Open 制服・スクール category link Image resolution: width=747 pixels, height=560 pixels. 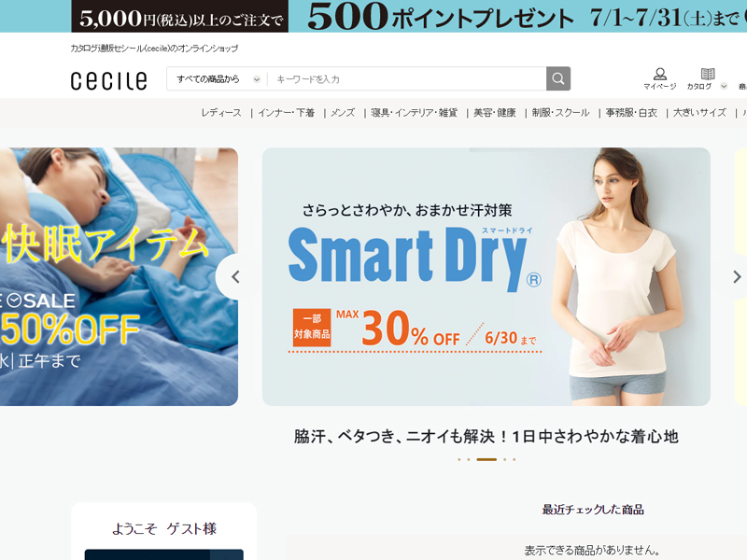[561, 113]
